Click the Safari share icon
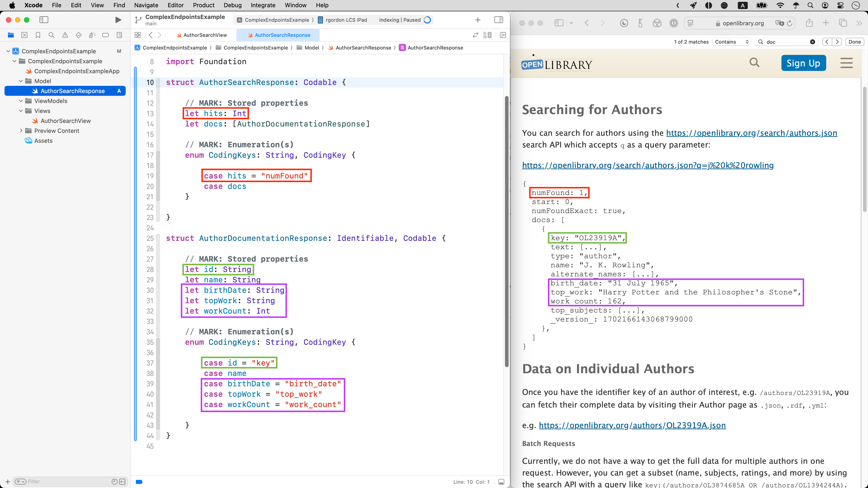Screen dimensions: 868x488 coord(809,23)
